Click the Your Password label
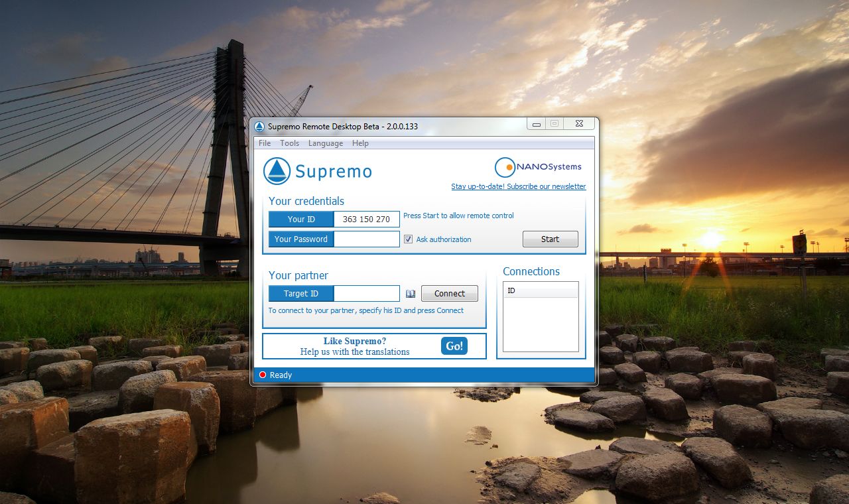This screenshot has height=504, width=849. (301, 239)
